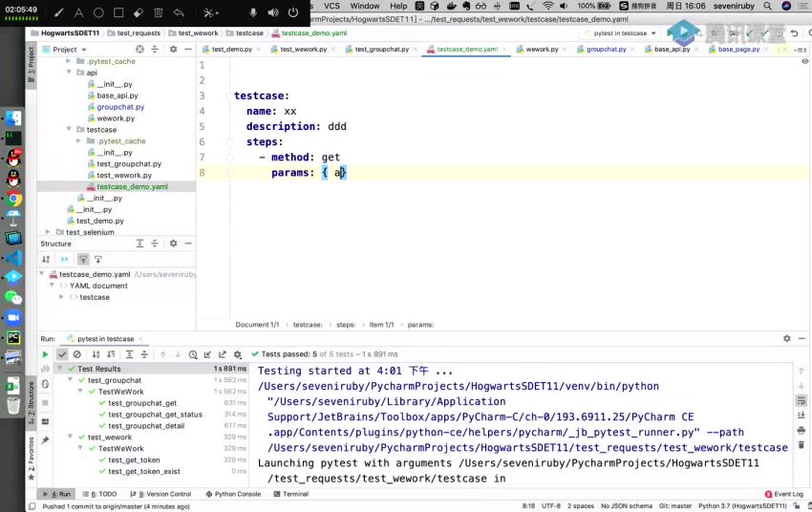Switch to groupchat.py editor tab
812x512 pixels.
(x=606, y=49)
